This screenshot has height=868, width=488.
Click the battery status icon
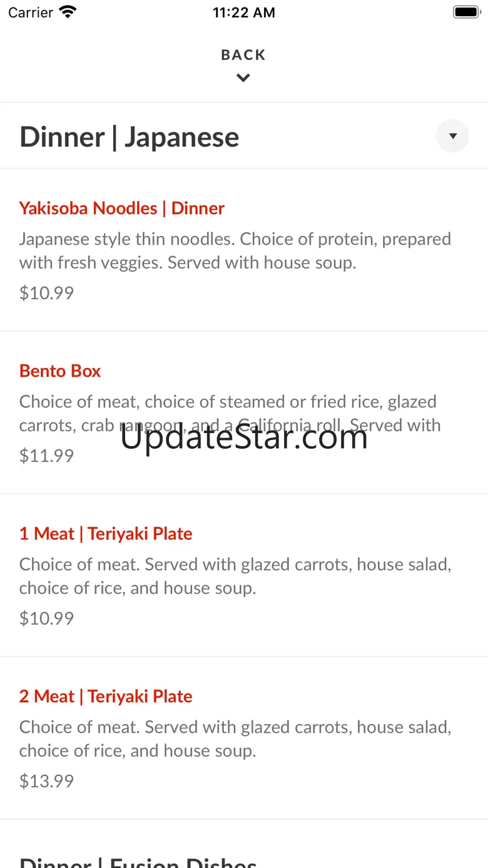[x=466, y=12]
